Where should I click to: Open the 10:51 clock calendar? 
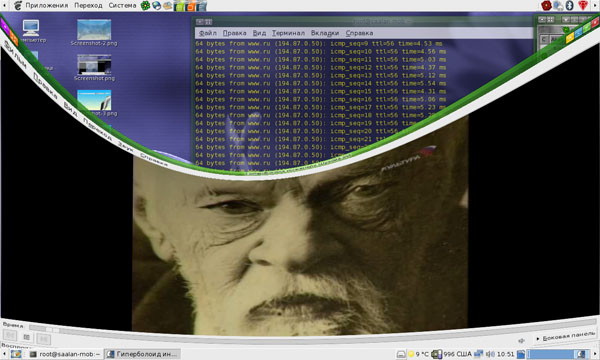(505, 354)
